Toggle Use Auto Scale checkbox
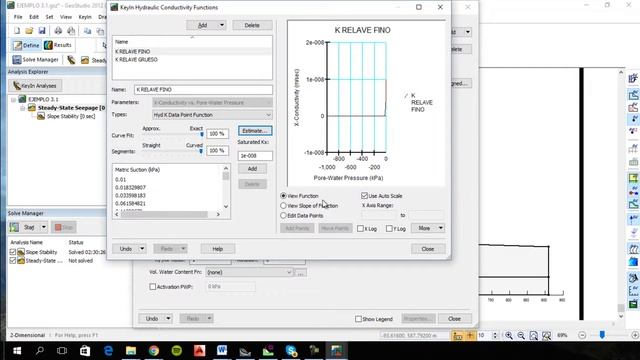Viewport: 640px width, 360px height. (x=364, y=196)
